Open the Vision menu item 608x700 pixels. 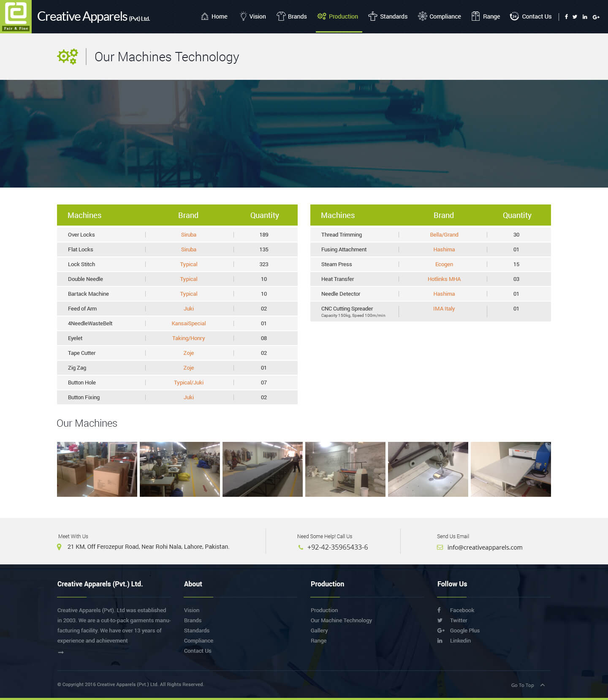(x=258, y=16)
